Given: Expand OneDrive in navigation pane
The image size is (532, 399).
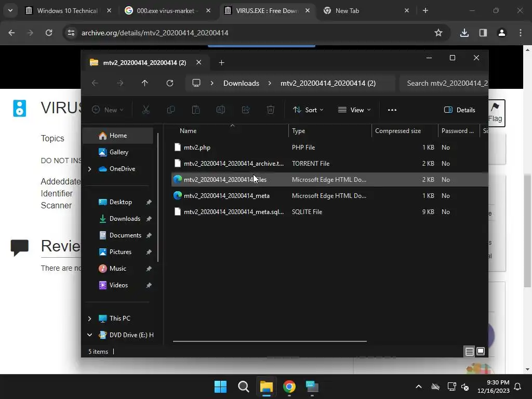Looking at the screenshot, I should [x=89, y=169].
